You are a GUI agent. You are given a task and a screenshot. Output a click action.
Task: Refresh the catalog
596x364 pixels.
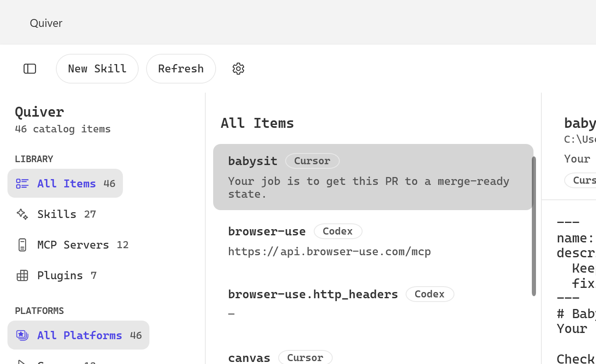(181, 69)
